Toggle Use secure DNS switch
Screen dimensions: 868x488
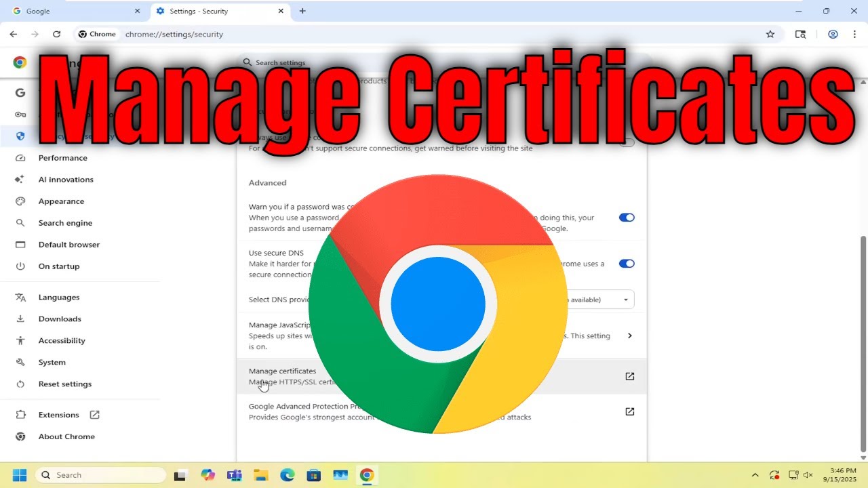point(627,264)
